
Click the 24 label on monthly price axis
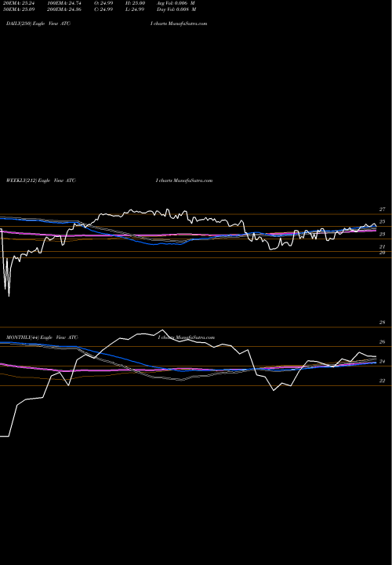coord(383,362)
